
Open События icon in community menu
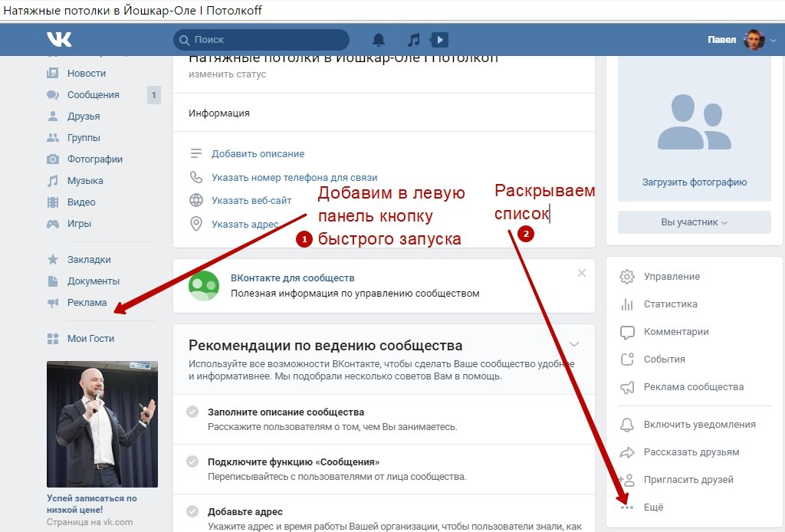tap(627, 360)
